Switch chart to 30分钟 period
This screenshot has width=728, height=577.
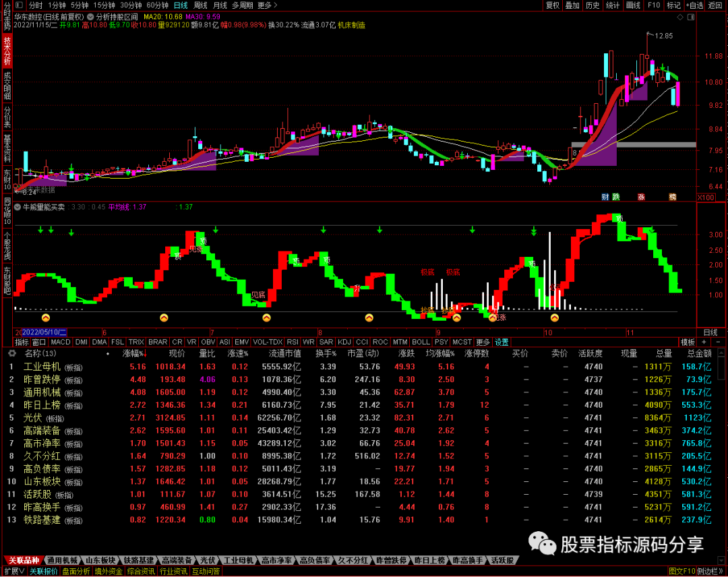131,5
